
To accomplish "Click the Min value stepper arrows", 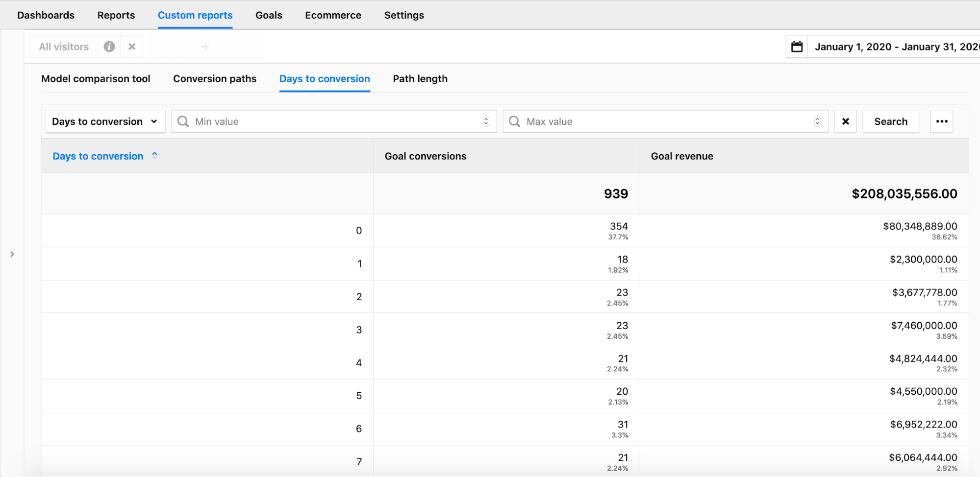I will pos(486,121).
